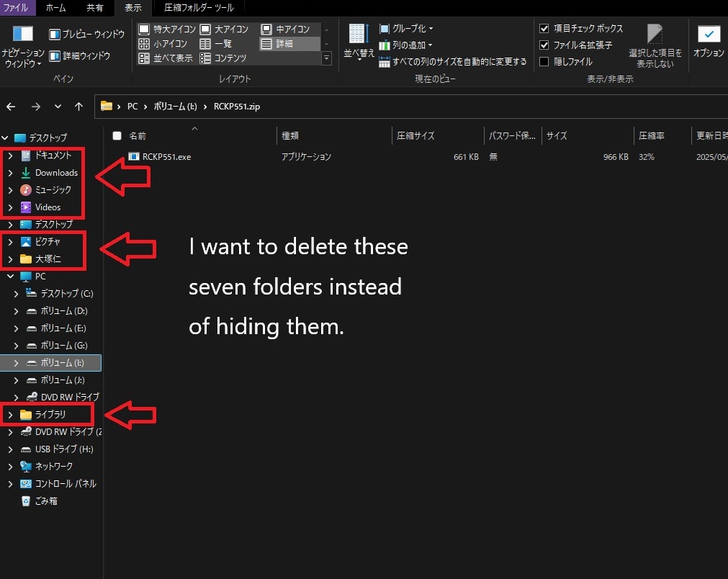Choose 一覧 list layout

(x=216, y=44)
